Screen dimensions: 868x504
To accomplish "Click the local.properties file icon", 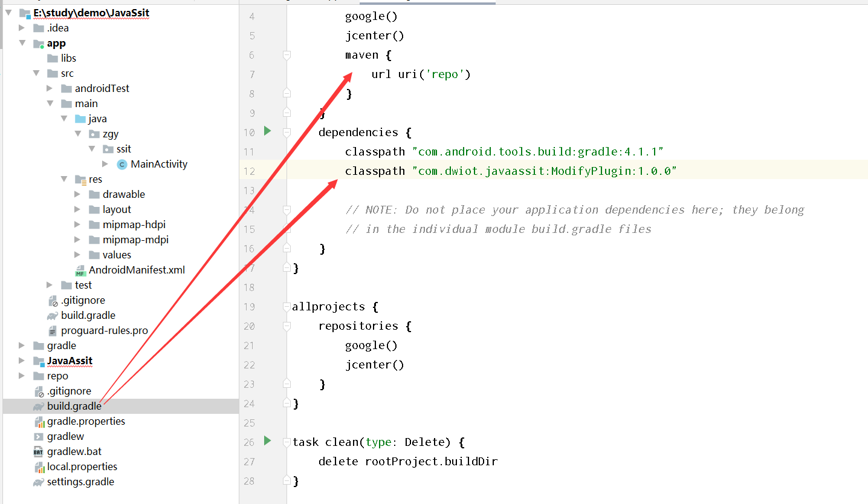I will click(x=39, y=467).
